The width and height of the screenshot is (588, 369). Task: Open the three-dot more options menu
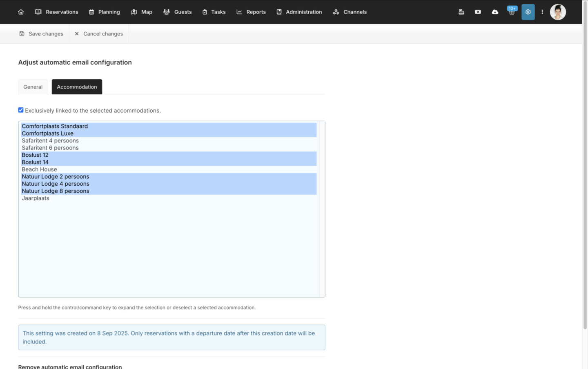542,12
